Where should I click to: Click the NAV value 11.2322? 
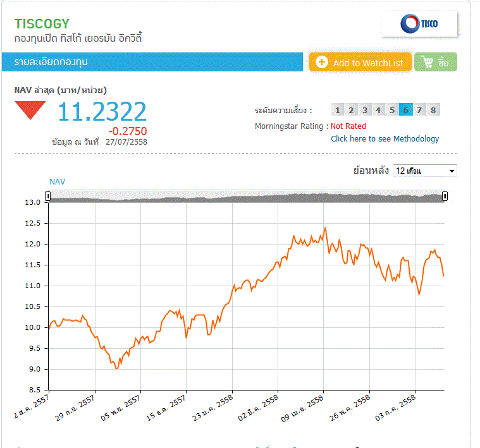tap(102, 112)
